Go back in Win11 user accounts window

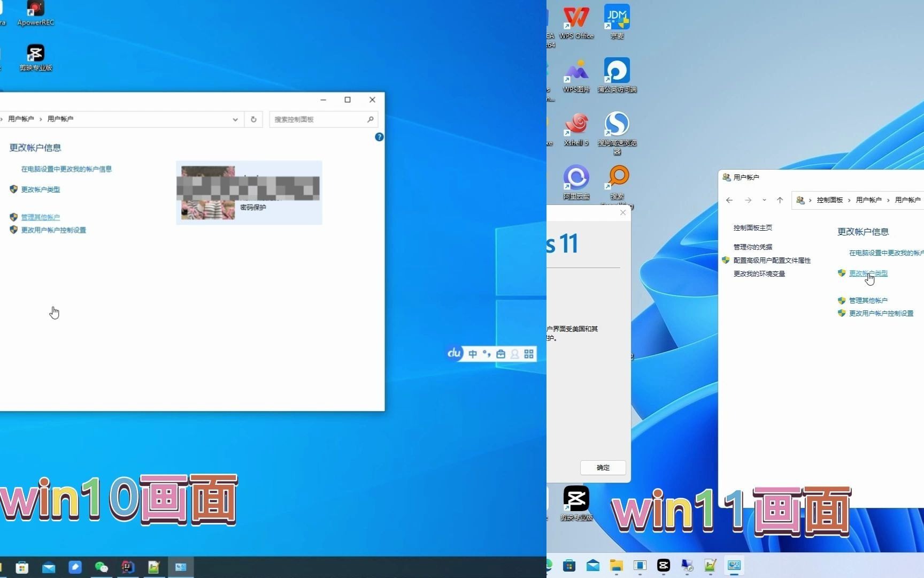click(729, 200)
